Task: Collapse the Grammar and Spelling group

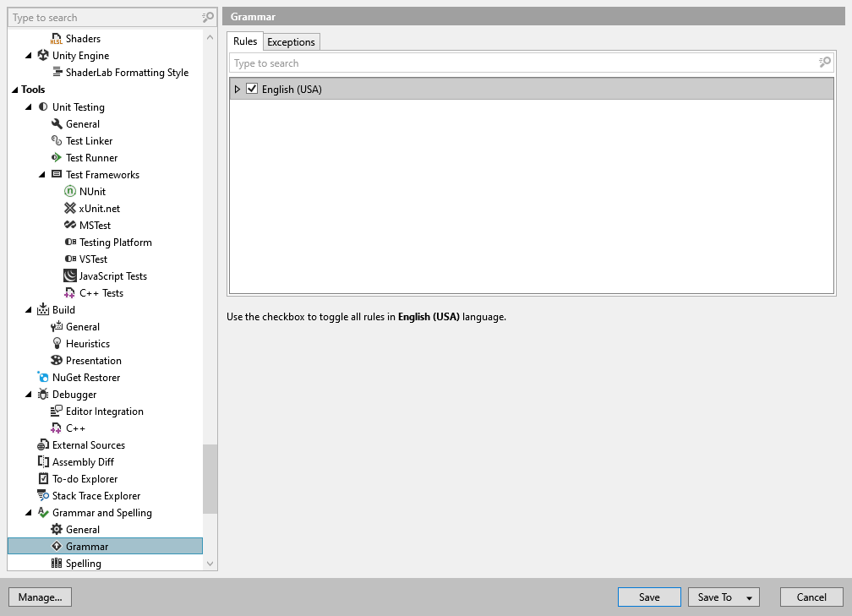Action: click(29, 512)
